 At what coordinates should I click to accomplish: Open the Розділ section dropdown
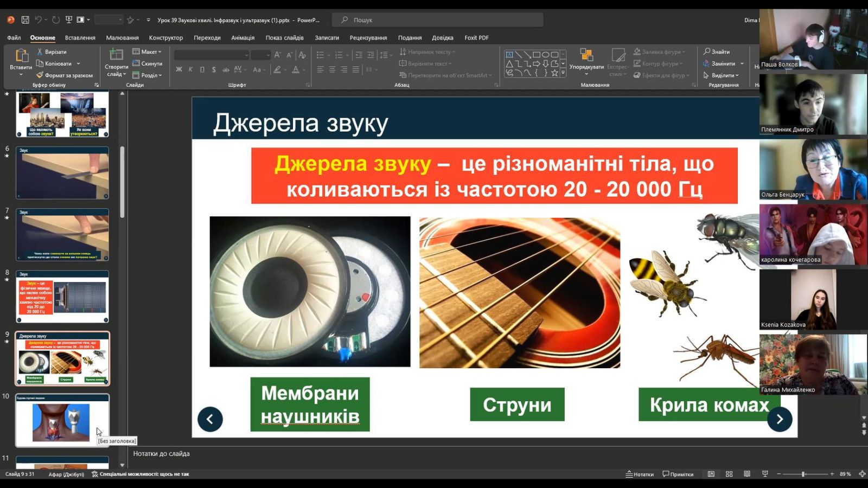click(147, 75)
